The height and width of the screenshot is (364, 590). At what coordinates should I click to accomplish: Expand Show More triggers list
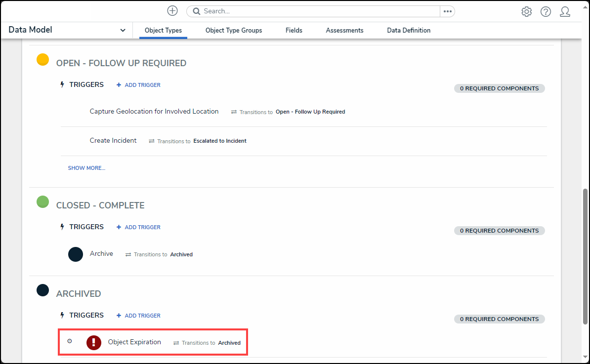(x=86, y=168)
